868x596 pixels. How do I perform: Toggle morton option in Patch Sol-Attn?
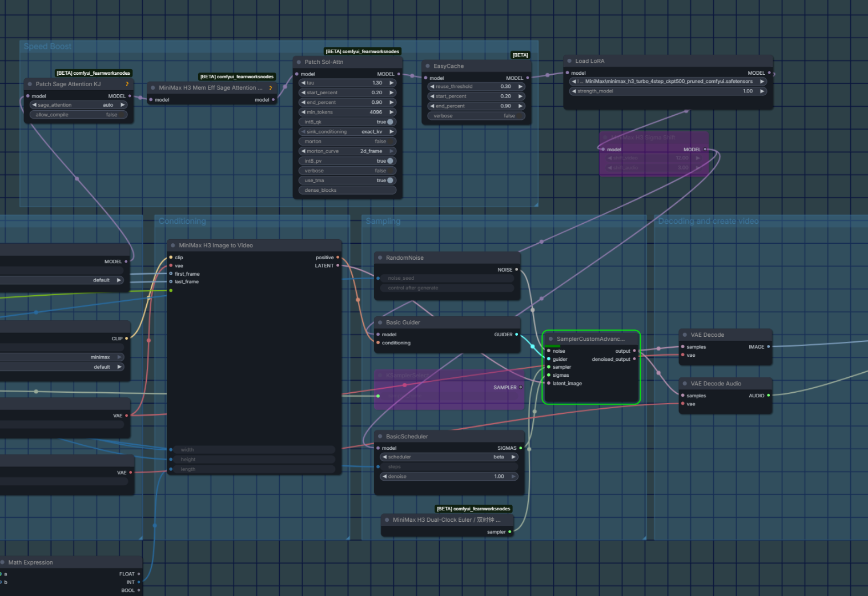tap(347, 142)
